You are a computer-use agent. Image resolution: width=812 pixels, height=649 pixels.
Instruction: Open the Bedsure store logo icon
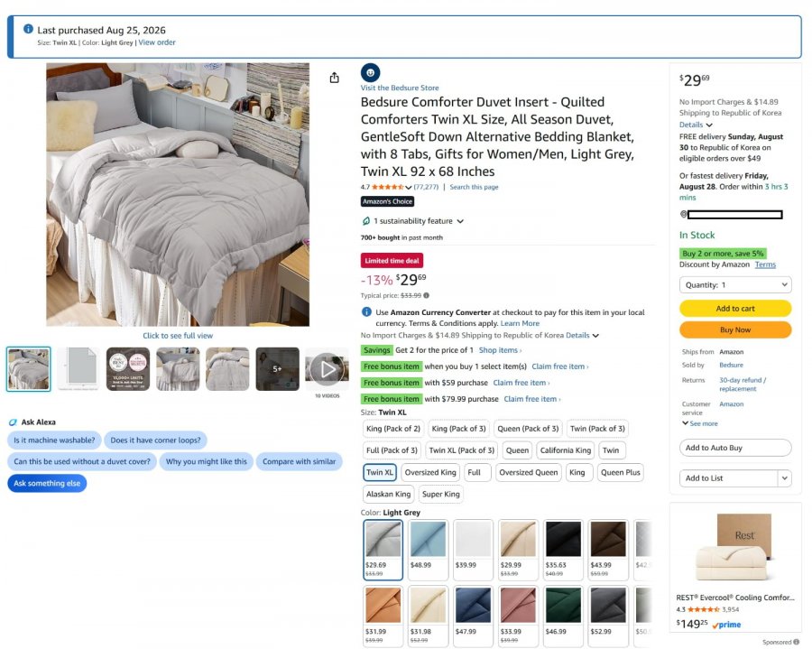370,73
